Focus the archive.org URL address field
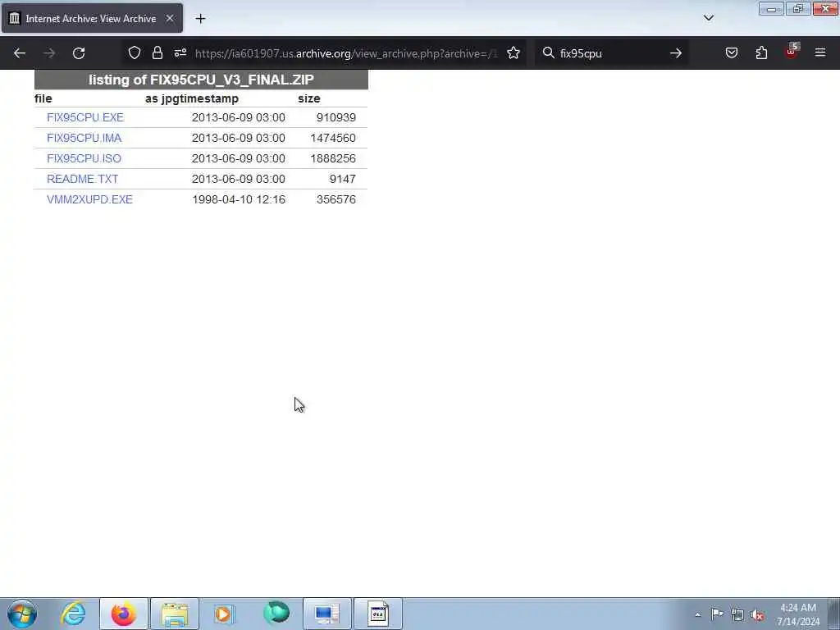This screenshot has height=630, width=840. click(x=346, y=53)
